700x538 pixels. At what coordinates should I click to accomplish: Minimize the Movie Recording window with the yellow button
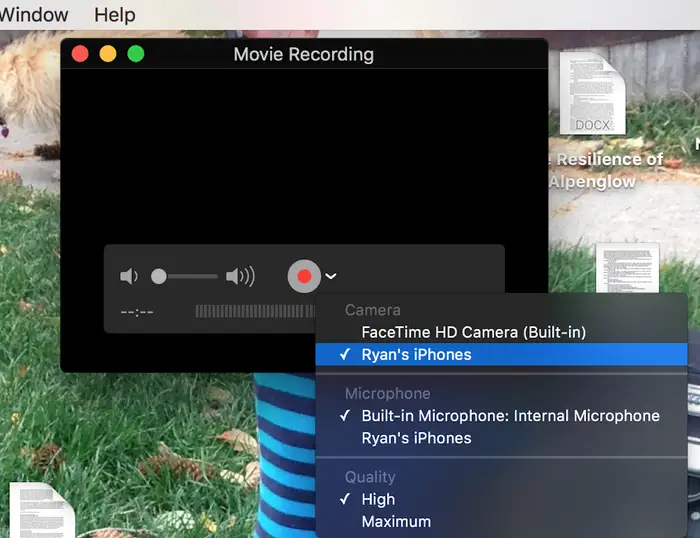coord(108,54)
